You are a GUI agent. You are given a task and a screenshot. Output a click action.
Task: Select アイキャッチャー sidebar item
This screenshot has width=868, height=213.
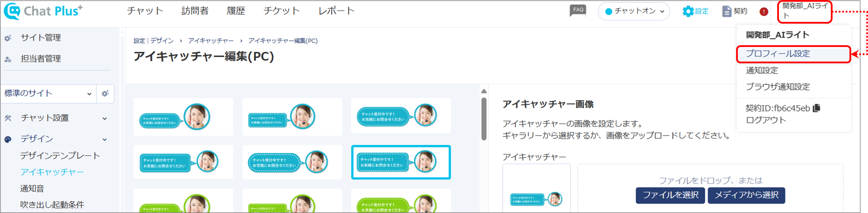tap(52, 172)
